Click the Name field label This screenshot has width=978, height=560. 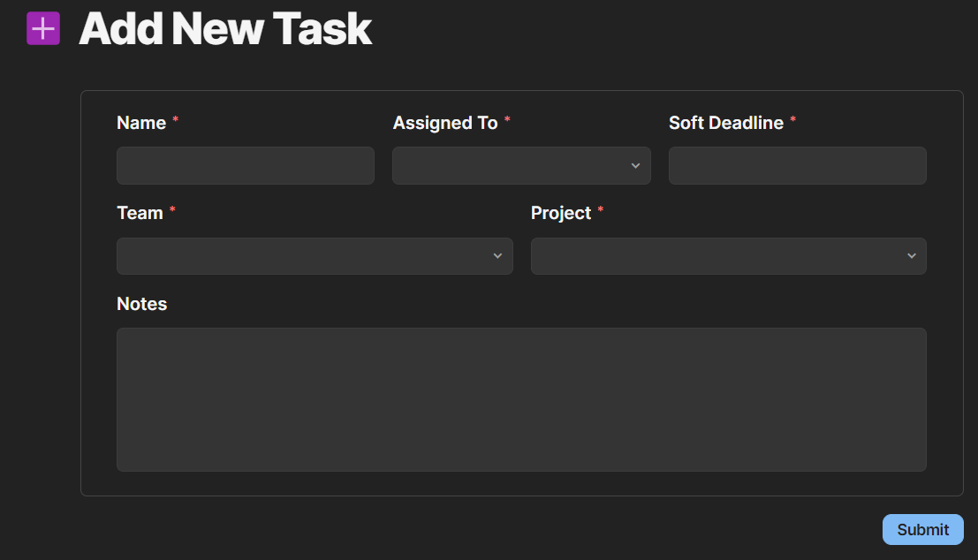coord(141,123)
